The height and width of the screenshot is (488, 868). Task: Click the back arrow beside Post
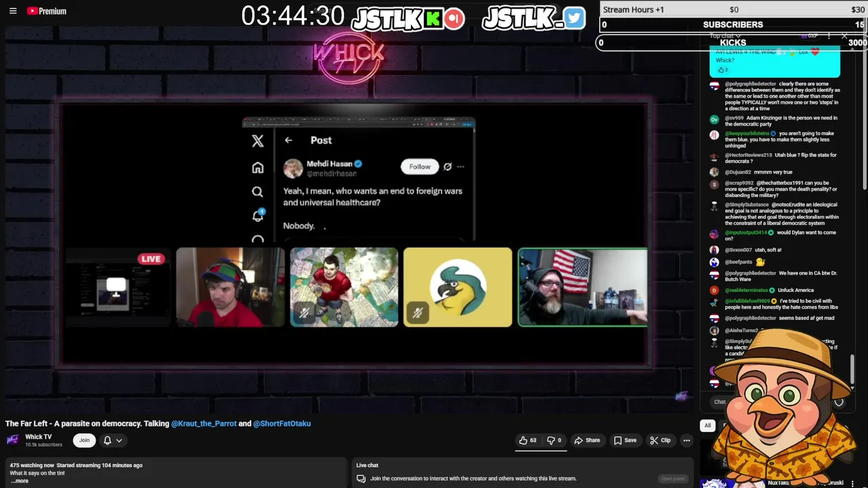(x=288, y=140)
